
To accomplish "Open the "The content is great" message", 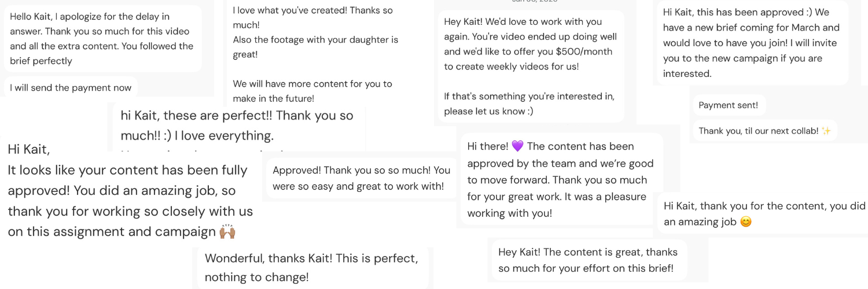I will click(587, 260).
